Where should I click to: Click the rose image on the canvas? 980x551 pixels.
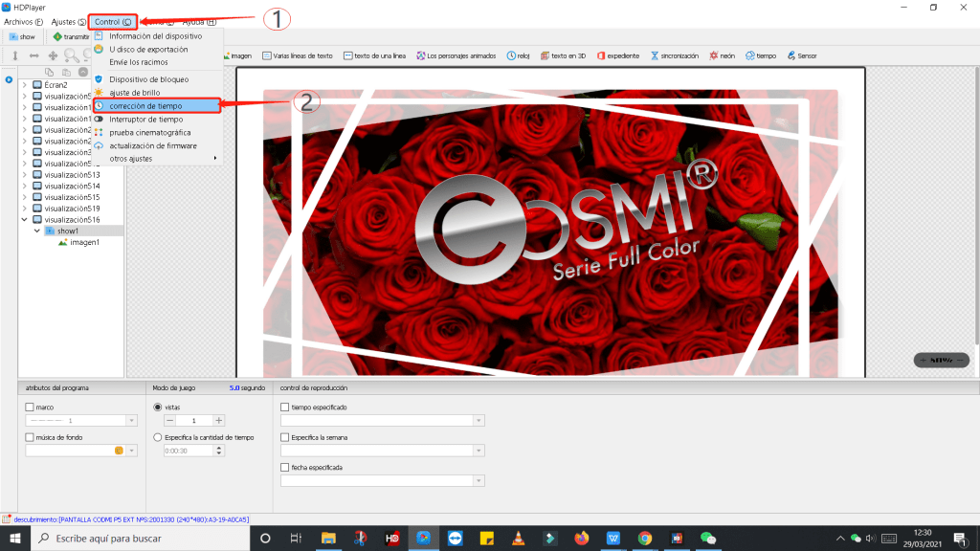[x=550, y=233]
